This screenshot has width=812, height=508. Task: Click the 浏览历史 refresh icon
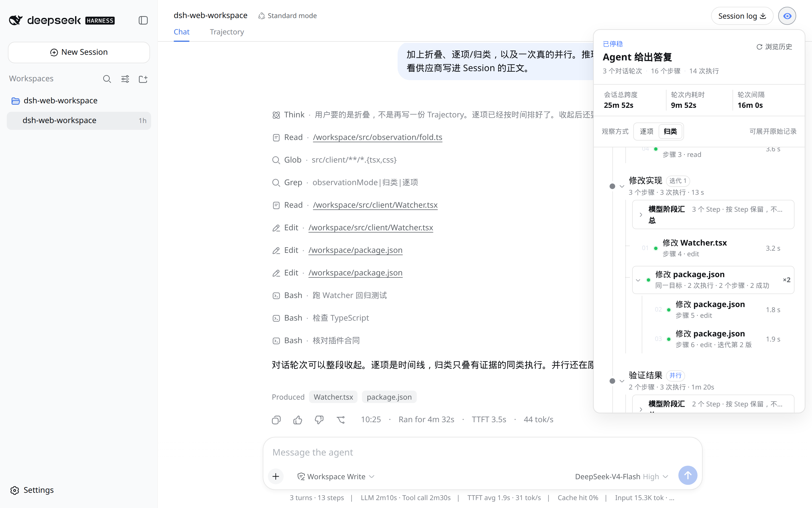pyautogui.click(x=759, y=47)
